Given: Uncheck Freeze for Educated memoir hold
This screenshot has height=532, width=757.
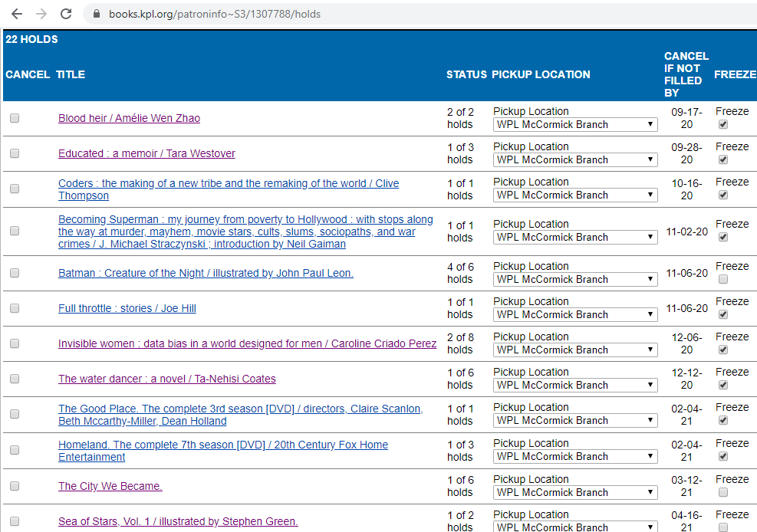Looking at the screenshot, I should [x=722, y=159].
